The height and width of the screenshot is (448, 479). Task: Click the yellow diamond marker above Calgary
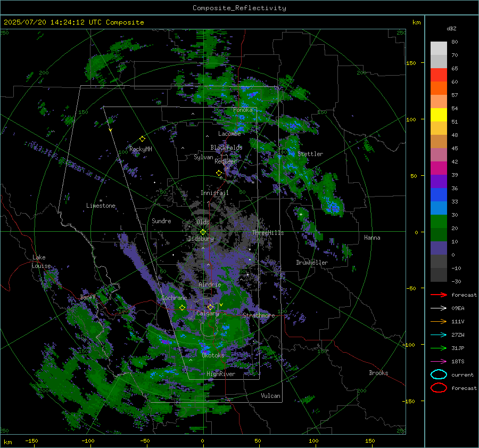click(210, 307)
